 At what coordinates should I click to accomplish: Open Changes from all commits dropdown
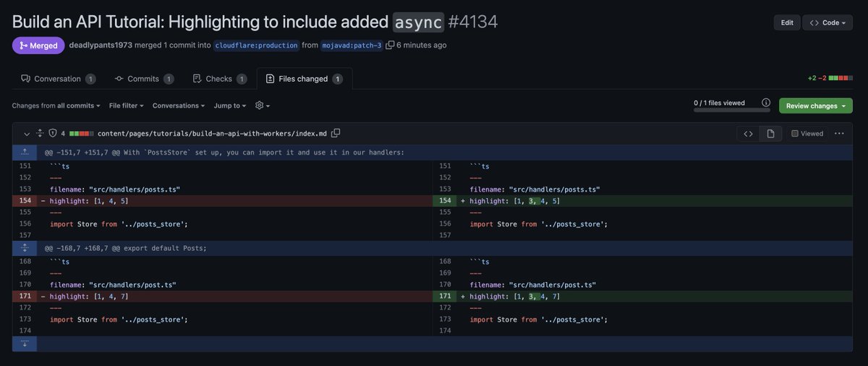coord(56,106)
